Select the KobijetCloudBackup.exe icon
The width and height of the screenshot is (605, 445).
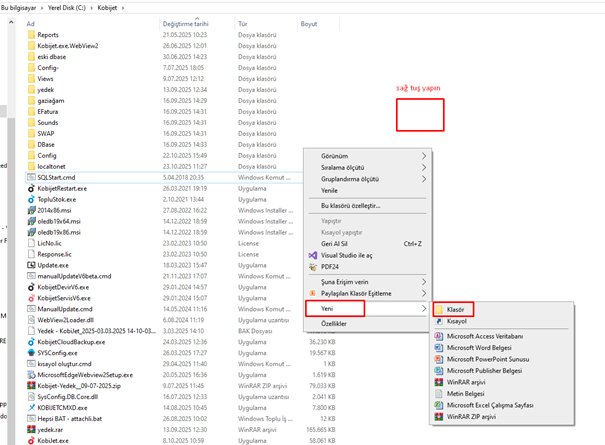point(31,341)
